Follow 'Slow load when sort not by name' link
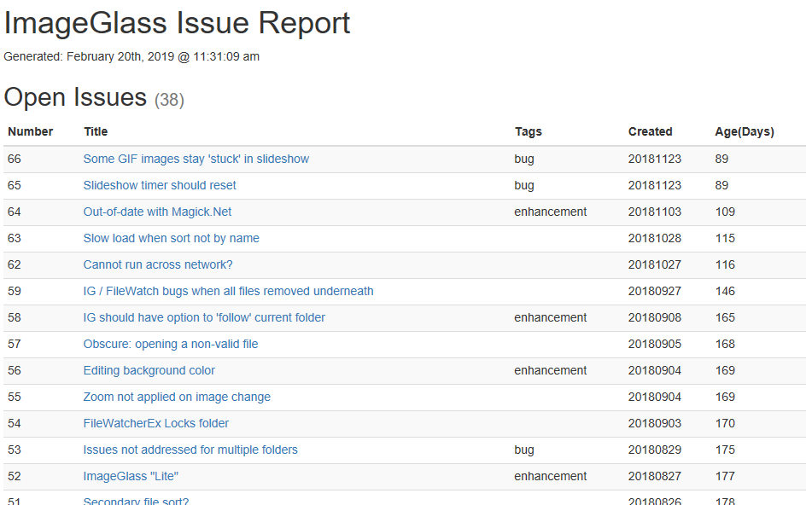This screenshot has width=812, height=505. pyautogui.click(x=172, y=238)
